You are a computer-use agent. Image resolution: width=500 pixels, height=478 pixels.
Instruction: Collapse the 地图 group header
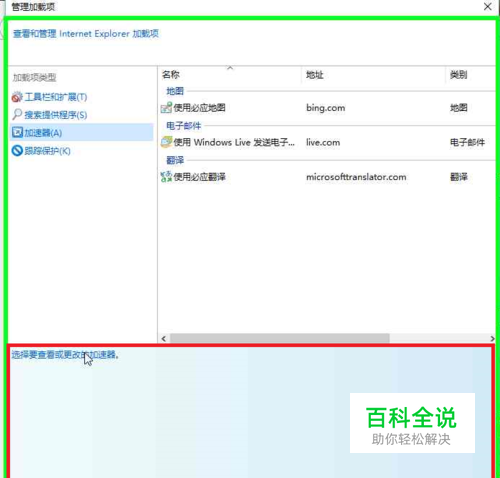tap(175, 91)
